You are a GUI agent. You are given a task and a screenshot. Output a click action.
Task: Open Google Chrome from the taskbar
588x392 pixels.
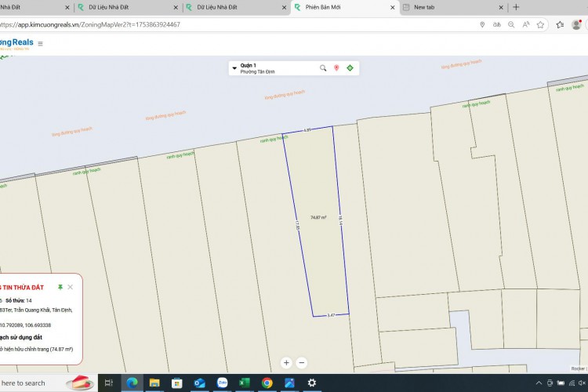pyautogui.click(x=267, y=383)
